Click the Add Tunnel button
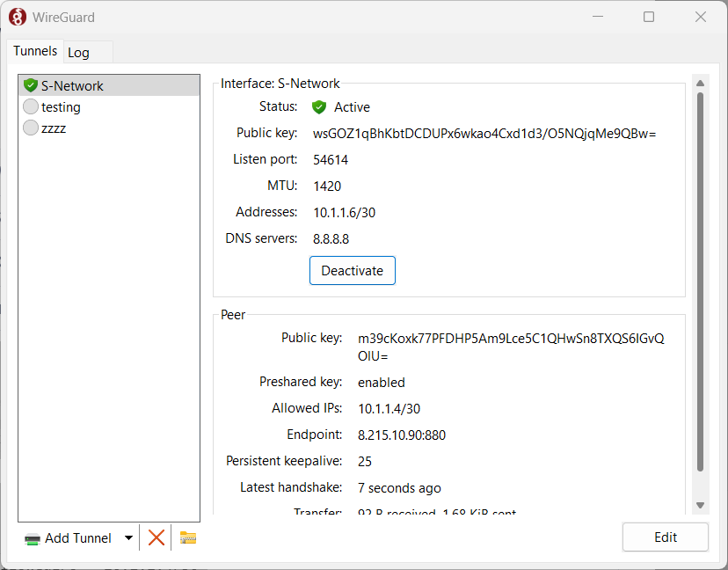The height and width of the screenshot is (570, 728). (69, 538)
